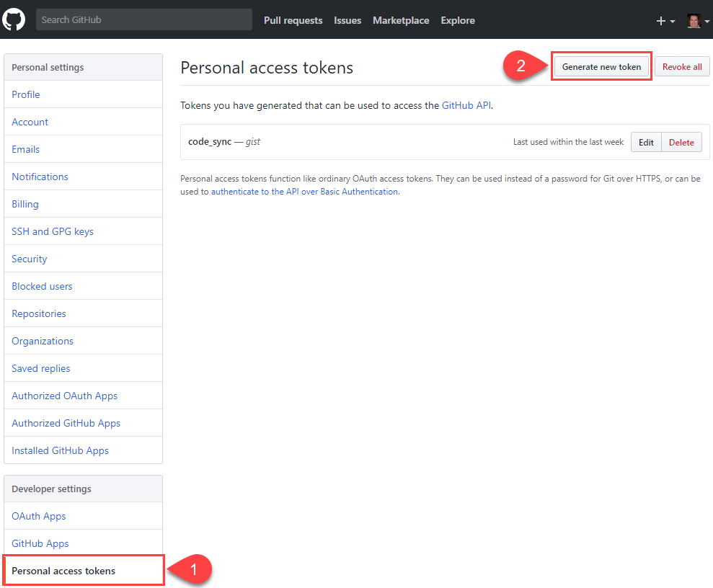Open the plus create-new dropdown

click(665, 21)
